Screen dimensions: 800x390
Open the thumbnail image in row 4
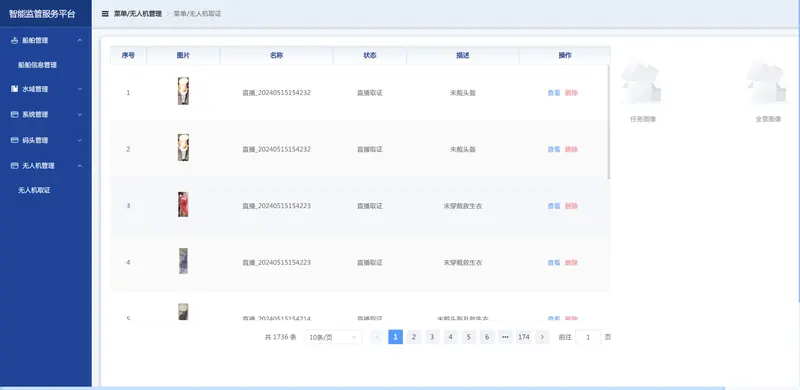tap(183, 261)
